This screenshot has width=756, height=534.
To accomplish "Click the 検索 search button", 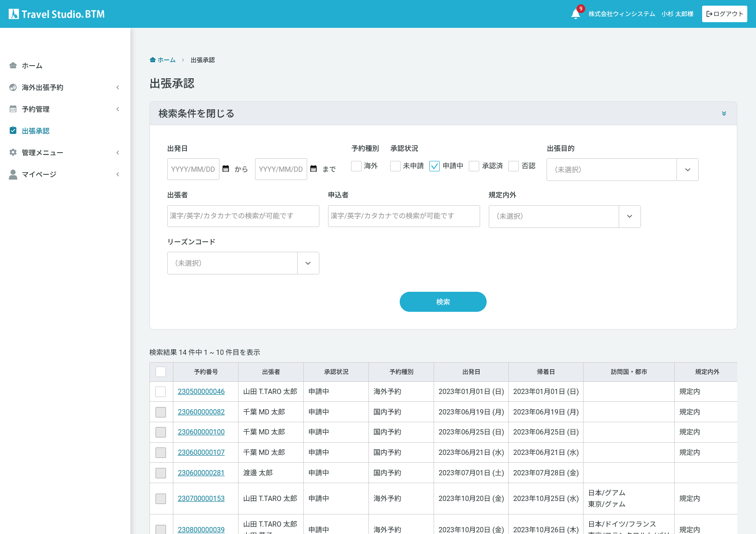I will pyautogui.click(x=443, y=302).
